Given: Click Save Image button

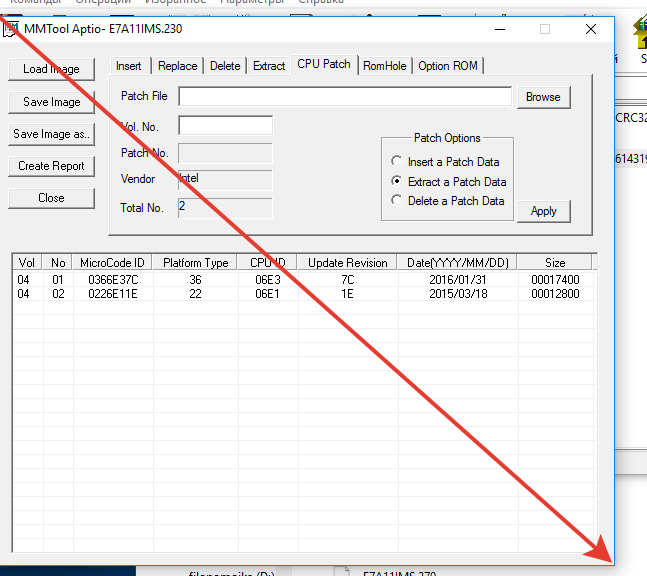Looking at the screenshot, I should (52, 102).
